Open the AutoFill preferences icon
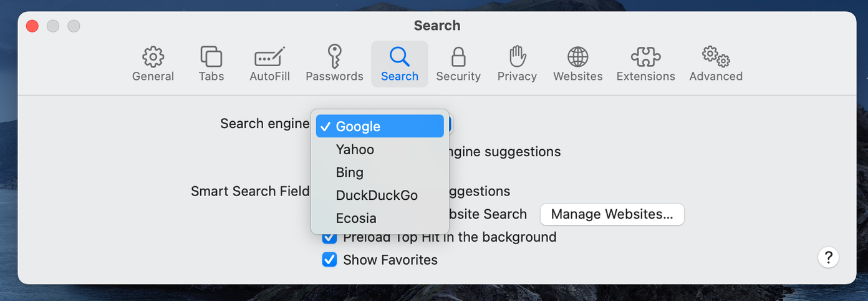868x301 pixels. point(269,57)
